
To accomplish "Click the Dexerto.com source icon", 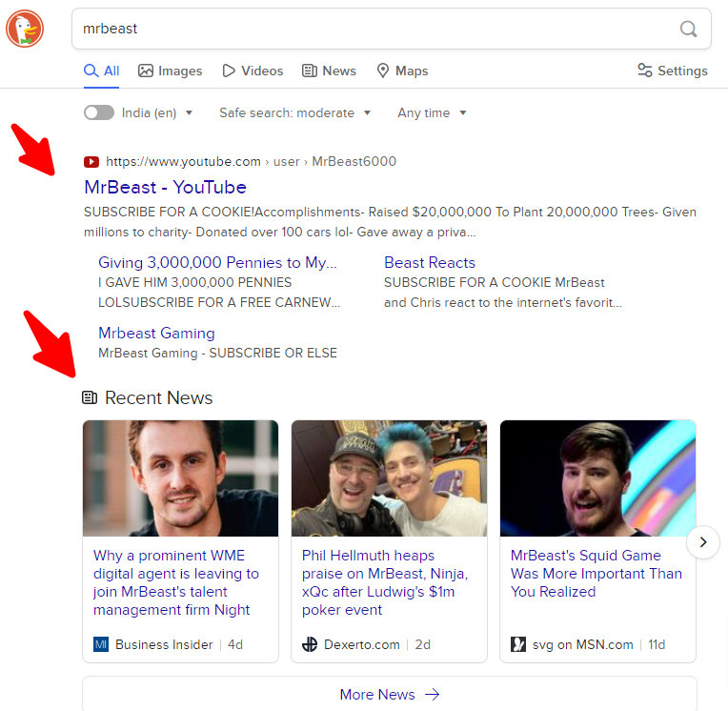I will click(x=310, y=644).
